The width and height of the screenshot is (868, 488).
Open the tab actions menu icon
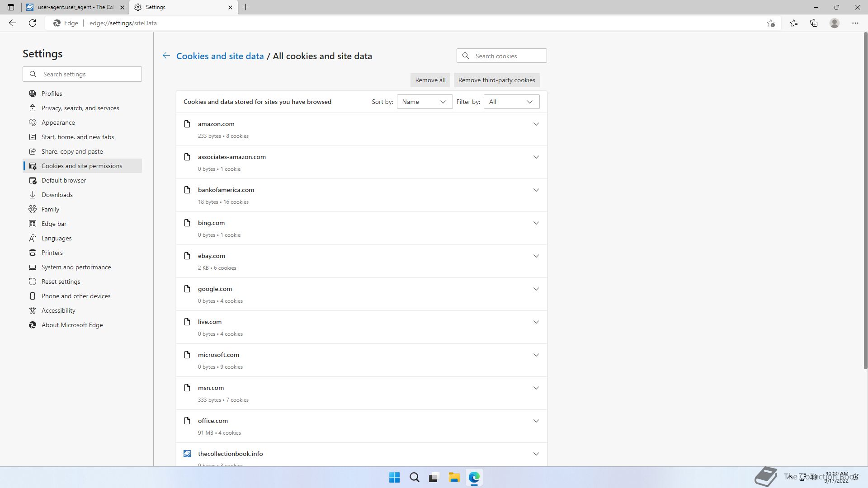[11, 7]
